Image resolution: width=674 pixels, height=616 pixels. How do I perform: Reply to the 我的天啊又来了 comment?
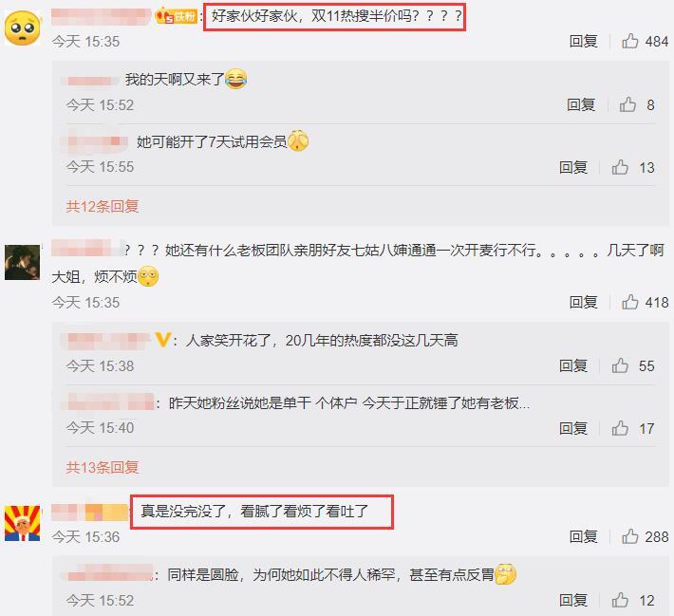(x=581, y=104)
